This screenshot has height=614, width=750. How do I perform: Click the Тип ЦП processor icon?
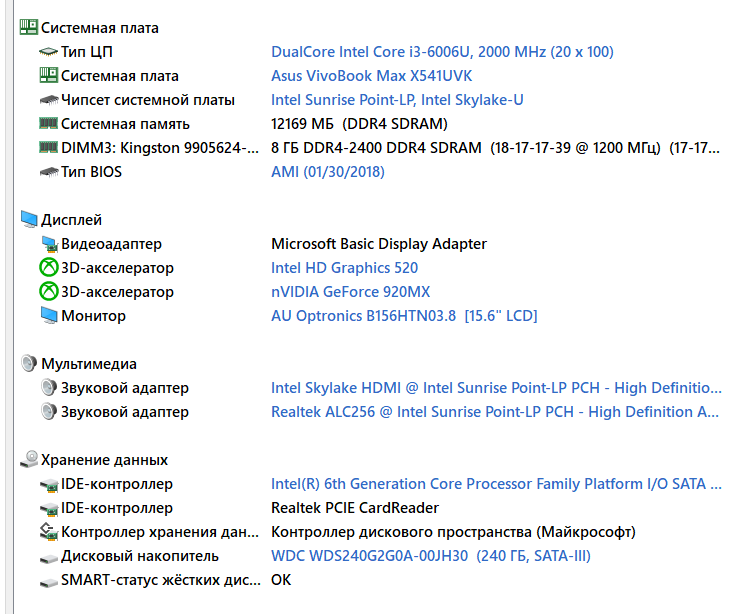(x=48, y=52)
